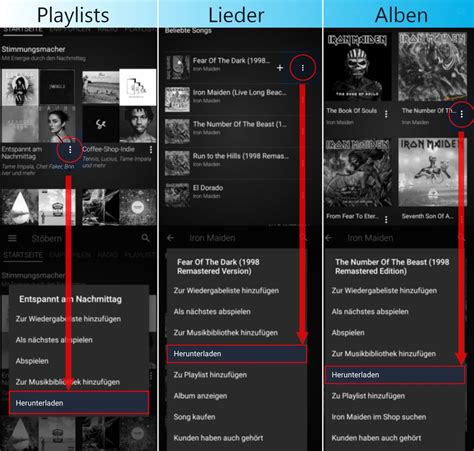This screenshot has width=474, height=451.
Task: Go back using arrow in Lieder panel
Action: (170, 238)
